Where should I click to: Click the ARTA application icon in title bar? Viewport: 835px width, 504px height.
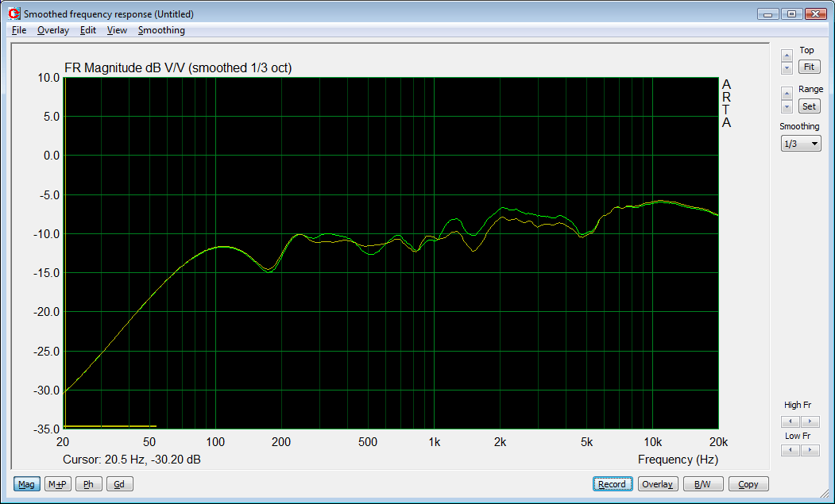pos(14,13)
